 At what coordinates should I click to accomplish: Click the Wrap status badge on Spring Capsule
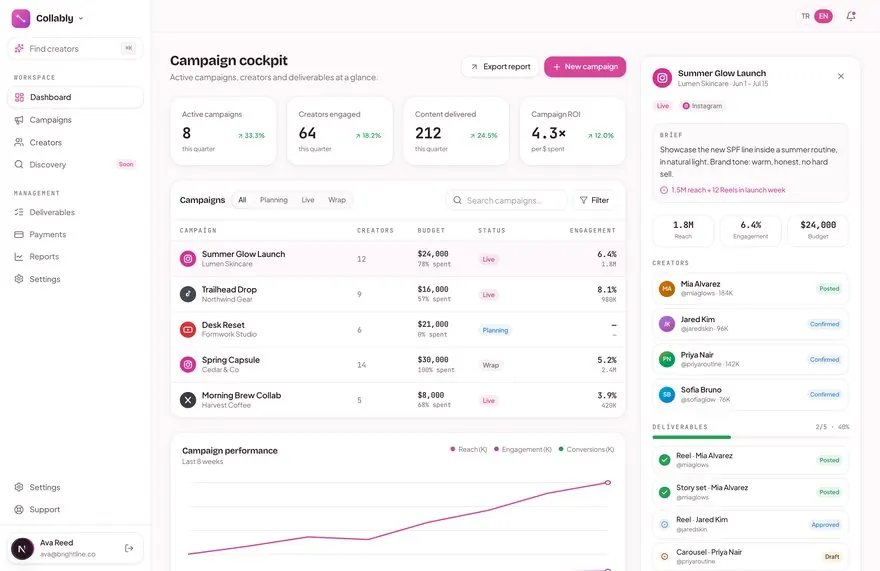click(x=491, y=365)
